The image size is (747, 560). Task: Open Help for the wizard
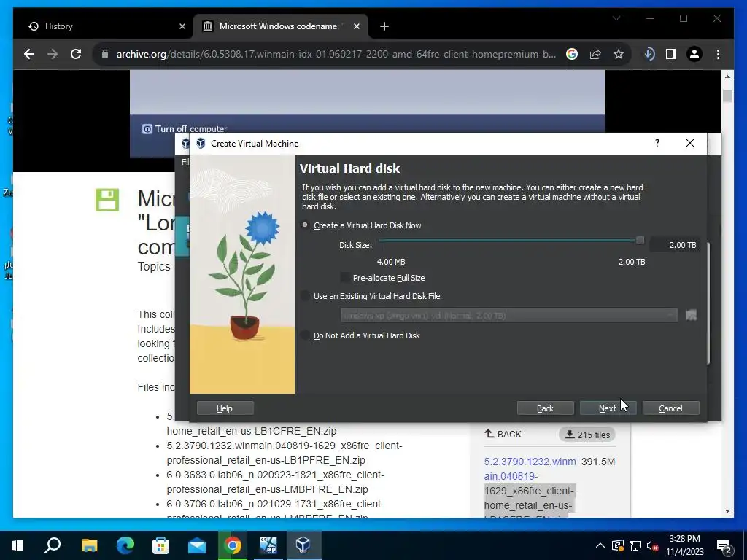225,408
